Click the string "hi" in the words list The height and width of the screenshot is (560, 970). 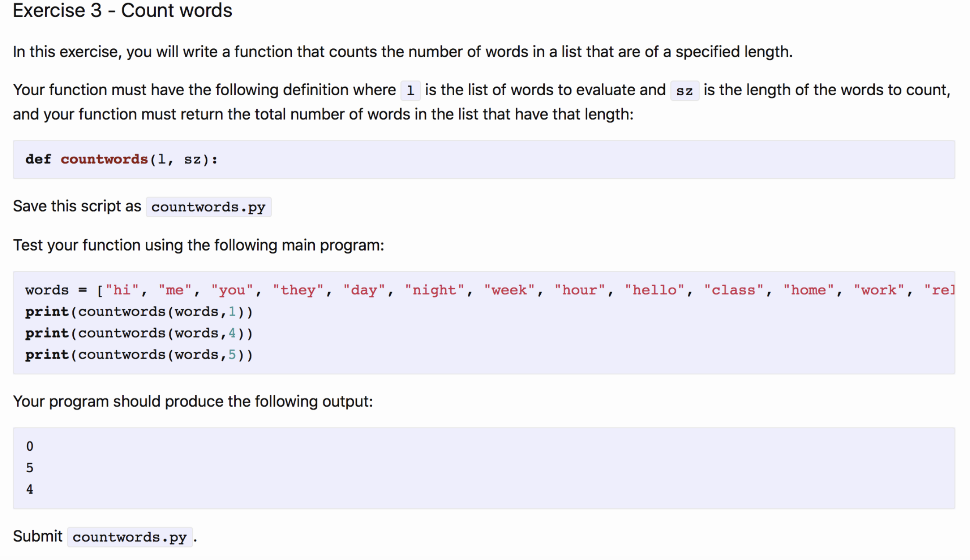122,290
